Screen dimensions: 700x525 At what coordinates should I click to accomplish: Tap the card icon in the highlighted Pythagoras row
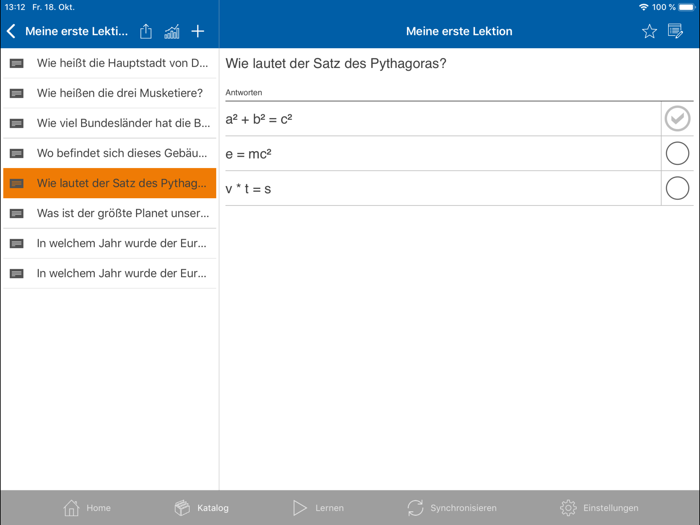tap(17, 183)
